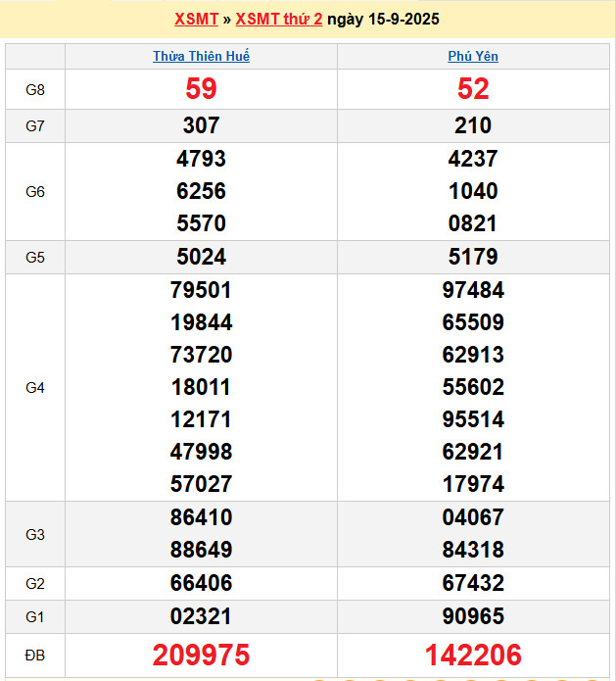The width and height of the screenshot is (616, 681).
Task: Select the G5 number 5024
Action: (201, 257)
